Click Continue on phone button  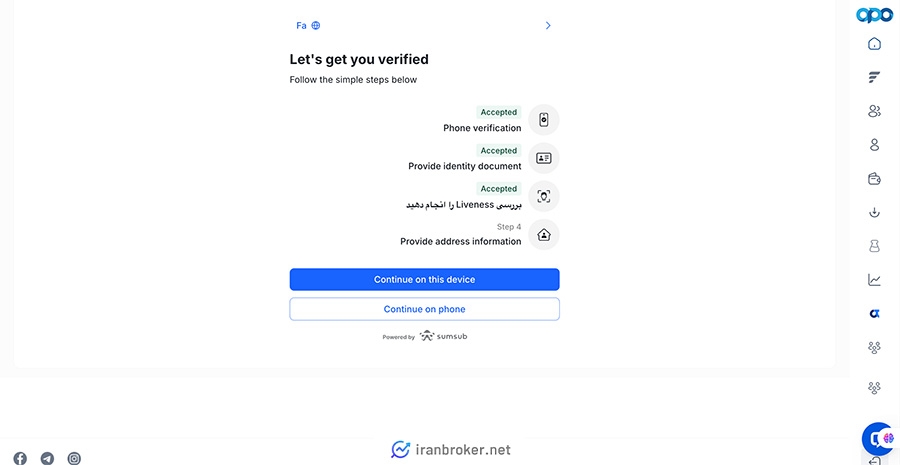(x=424, y=309)
